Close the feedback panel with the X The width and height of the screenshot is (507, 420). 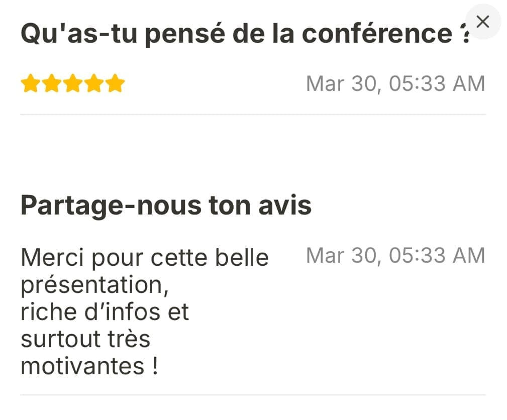coord(482,22)
